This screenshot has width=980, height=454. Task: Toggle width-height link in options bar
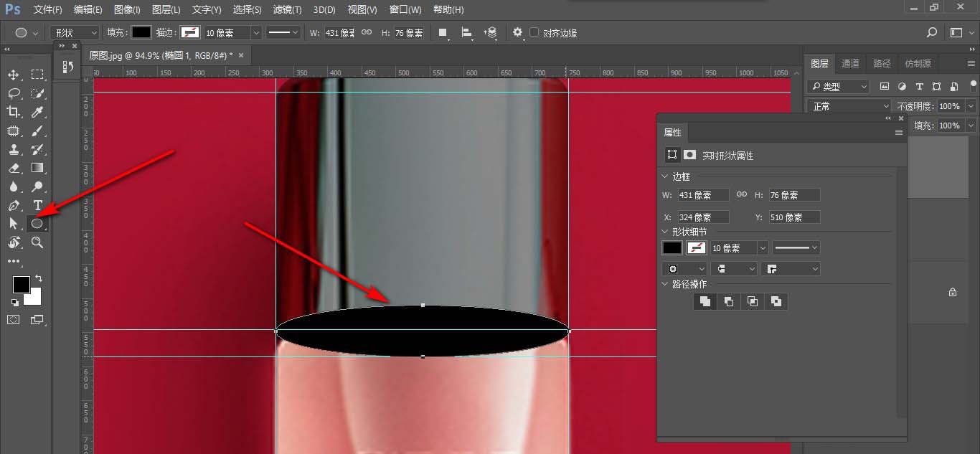point(366,32)
